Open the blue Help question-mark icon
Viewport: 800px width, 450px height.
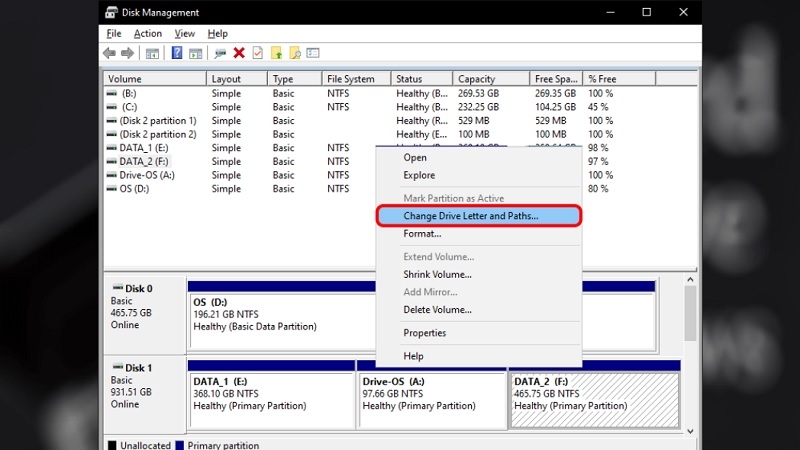point(177,53)
